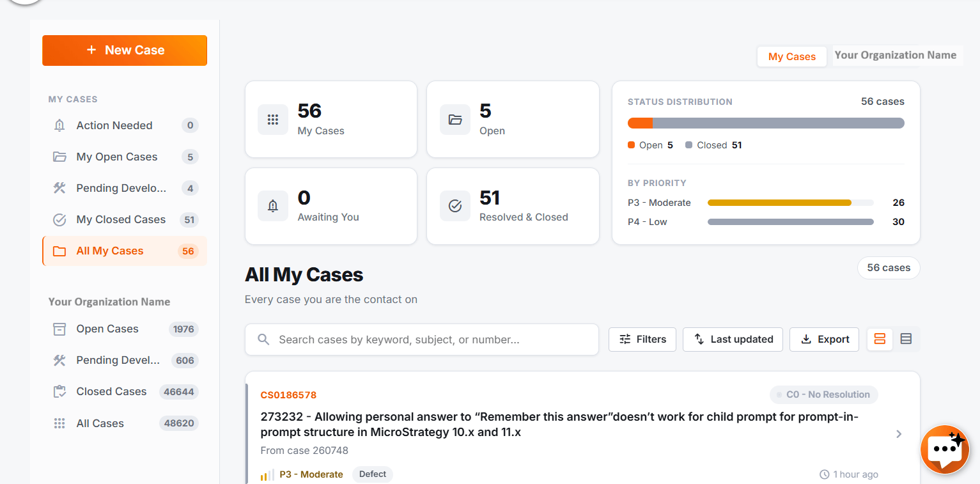The image size is (980, 484).
Task: Click the C0 - No Resolution status badge
Action: click(x=824, y=394)
